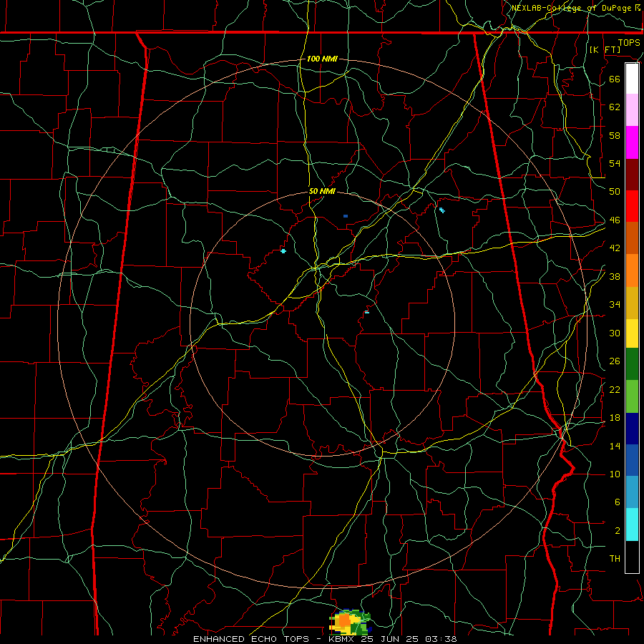Select the magenta legend color block

[x=632, y=142]
